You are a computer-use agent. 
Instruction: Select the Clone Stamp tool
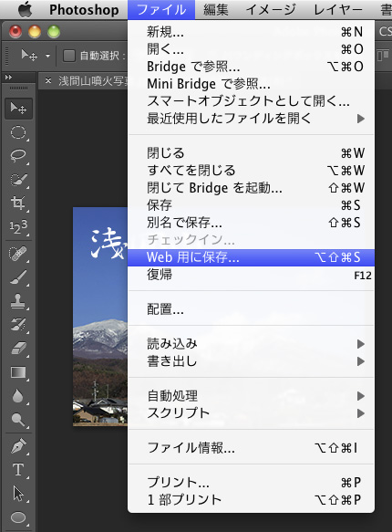18,300
